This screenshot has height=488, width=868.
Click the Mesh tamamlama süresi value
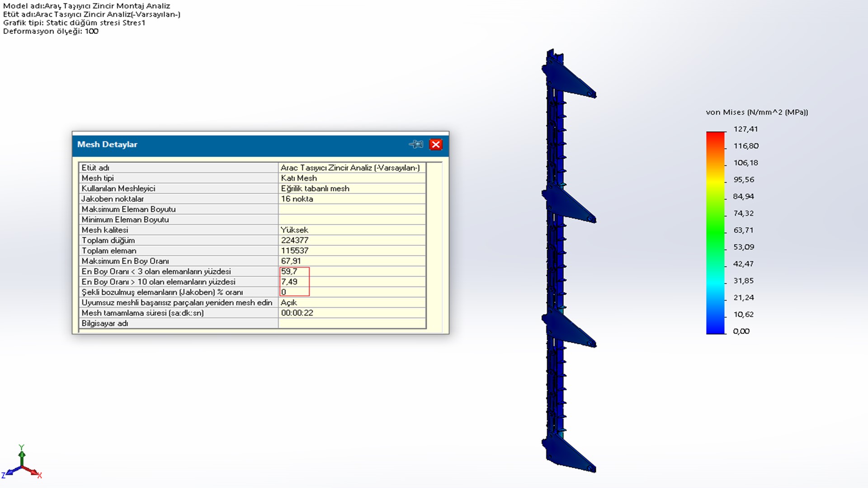coord(297,313)
